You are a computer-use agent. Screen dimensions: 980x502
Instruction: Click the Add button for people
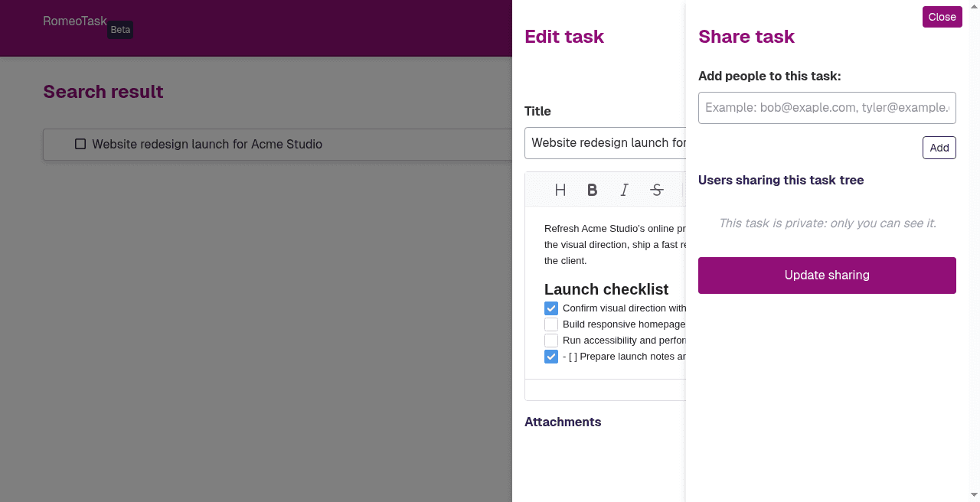939,148
